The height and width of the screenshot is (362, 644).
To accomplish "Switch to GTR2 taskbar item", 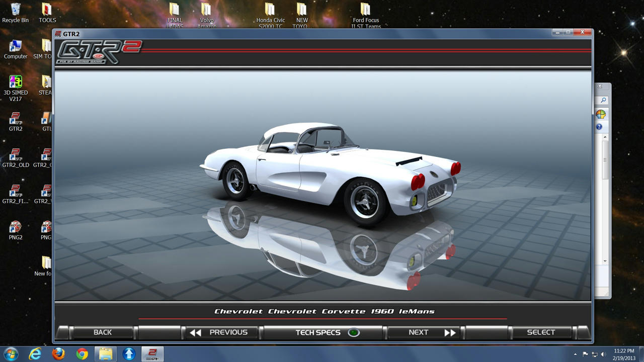I will coord(152,354).
